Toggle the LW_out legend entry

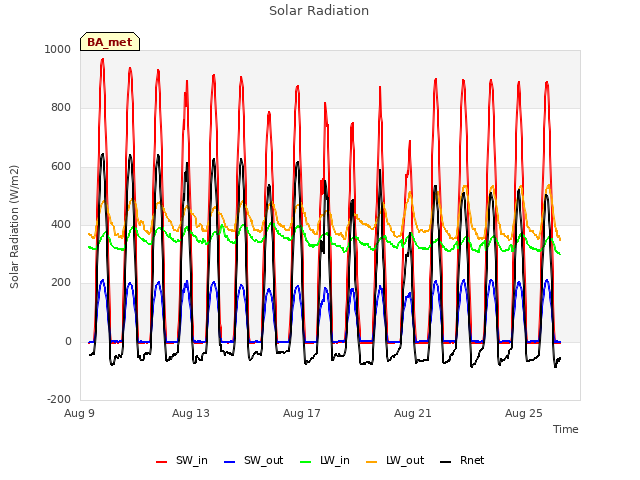pos(395,461)
